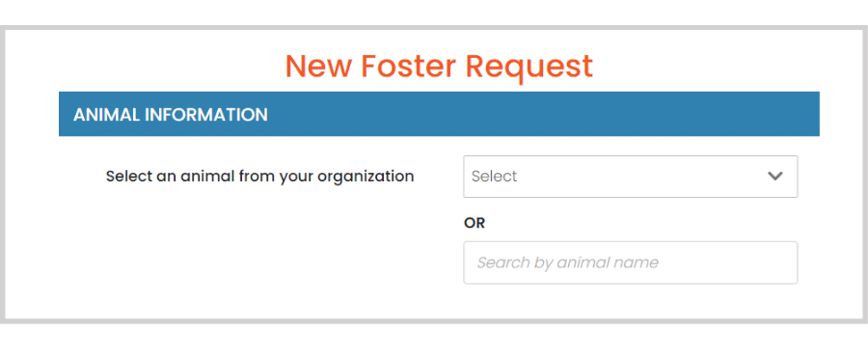Click the word 'Request' in the orange heading

click(x=529, y=67)
